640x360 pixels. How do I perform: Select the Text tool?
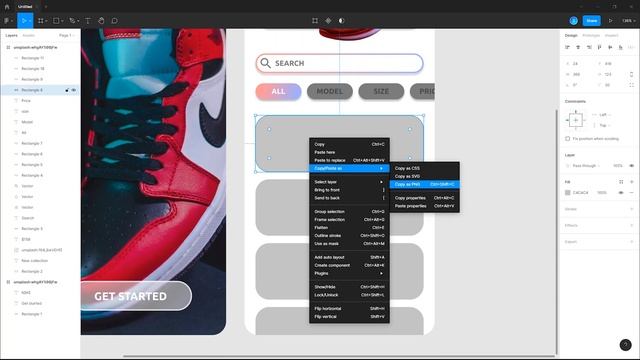coord(88,20)
